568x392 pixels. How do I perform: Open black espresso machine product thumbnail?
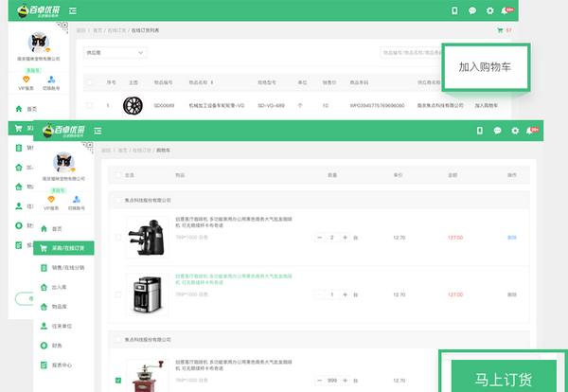(x=147, y=238)
